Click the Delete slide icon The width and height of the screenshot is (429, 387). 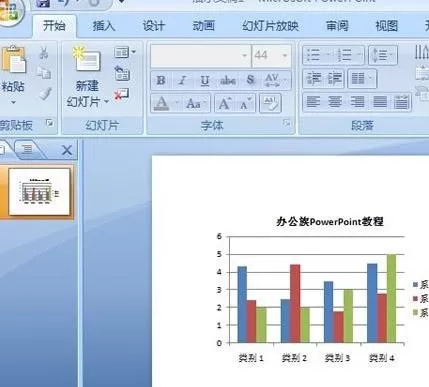point(122,94)
